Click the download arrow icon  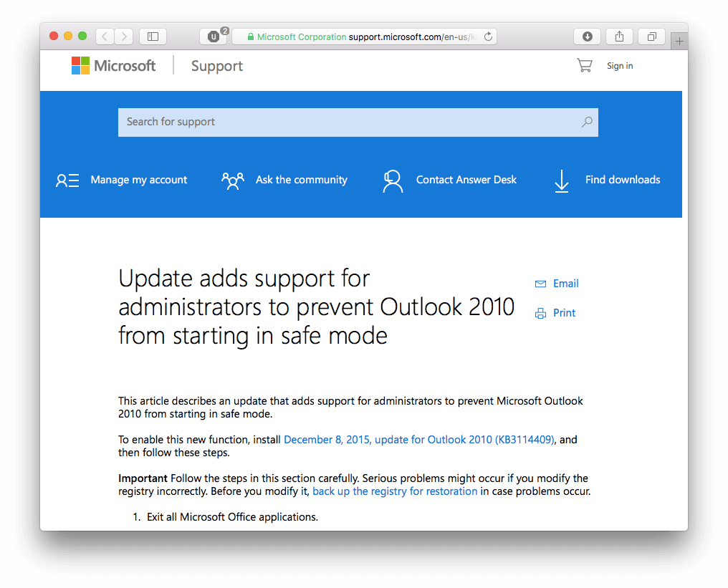pyautogui.click(x=562, y=181)
